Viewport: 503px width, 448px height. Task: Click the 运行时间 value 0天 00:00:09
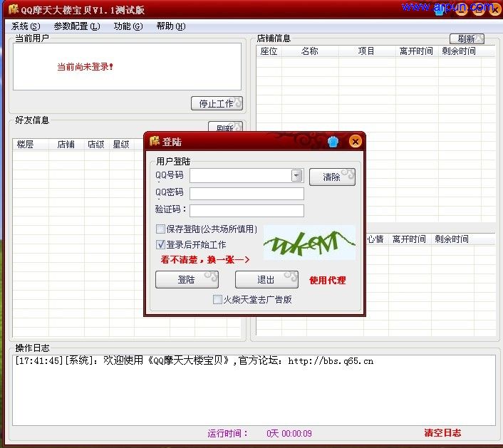click(x=289, y=433)
